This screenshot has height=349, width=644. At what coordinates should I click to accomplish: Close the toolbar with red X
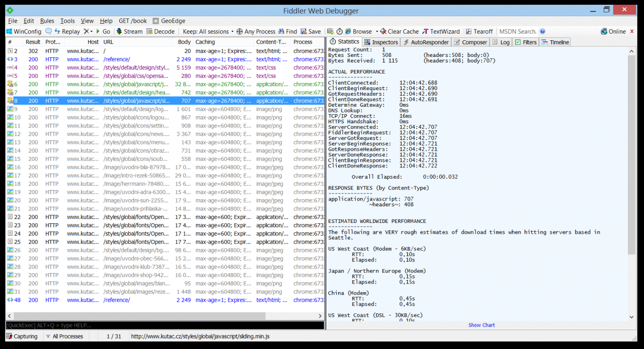tap(631, 31)
